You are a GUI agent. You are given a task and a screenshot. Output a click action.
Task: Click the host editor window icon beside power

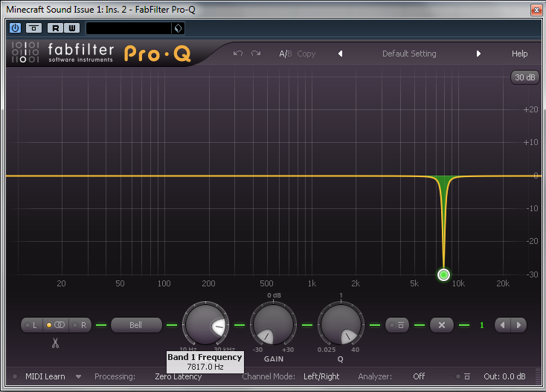[33, 28]
